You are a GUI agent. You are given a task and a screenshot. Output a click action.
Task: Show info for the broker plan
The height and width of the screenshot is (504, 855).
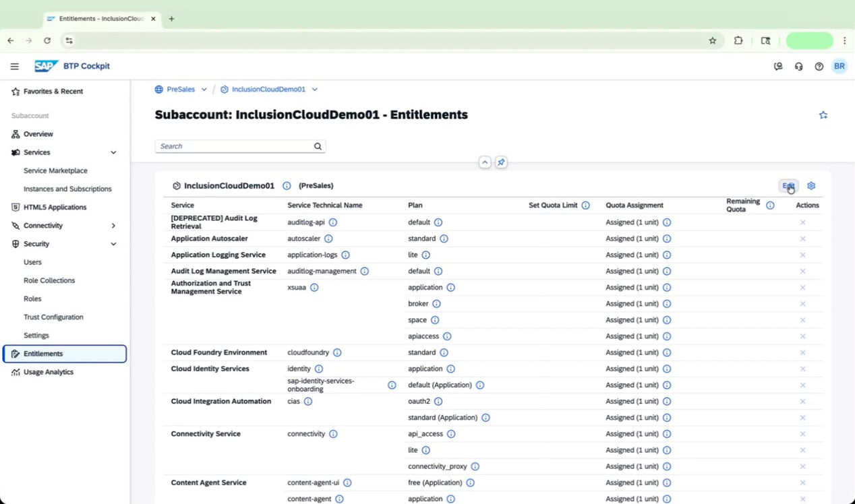(436, 304)
